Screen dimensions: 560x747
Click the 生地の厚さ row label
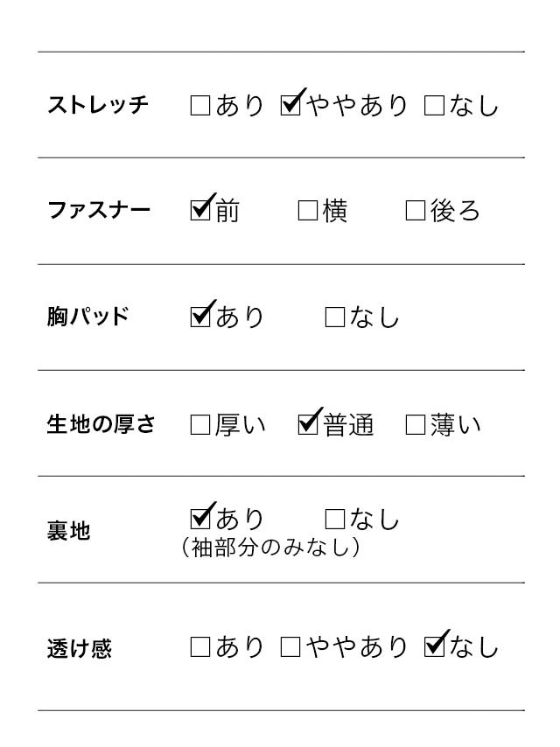pyautogui.click(x=101, y=426)
